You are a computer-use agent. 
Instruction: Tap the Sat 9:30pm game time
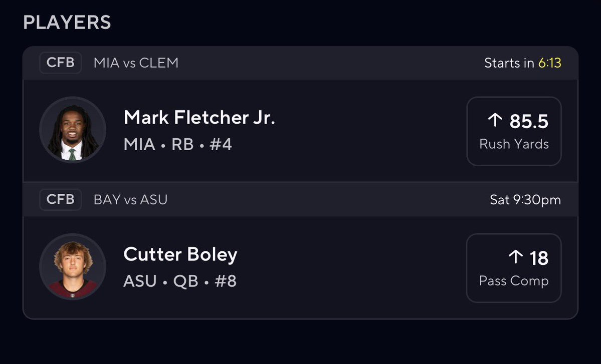pyautogui.click(x=525, y=200)
